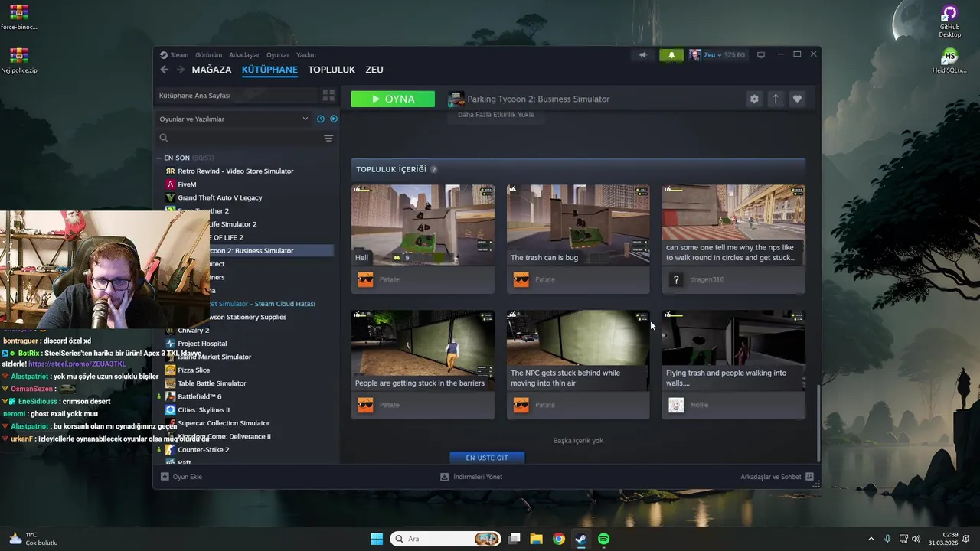Toggle show ready-to-play games icon

coord(333,119)
